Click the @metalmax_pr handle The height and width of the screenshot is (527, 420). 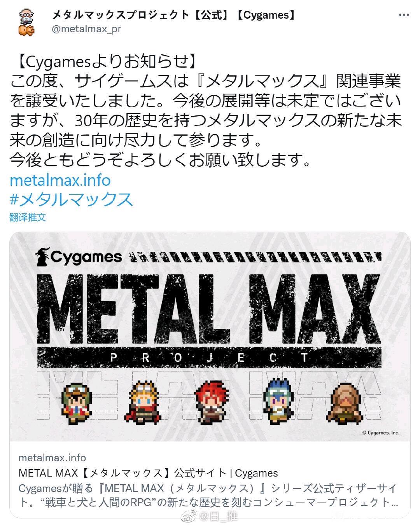pyautogui.click(x=86, y=29)
